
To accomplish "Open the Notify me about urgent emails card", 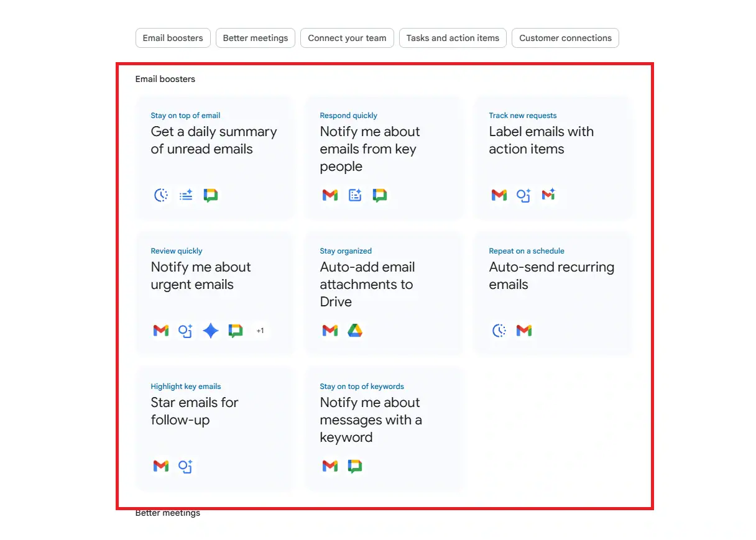I will click(214, 292).
